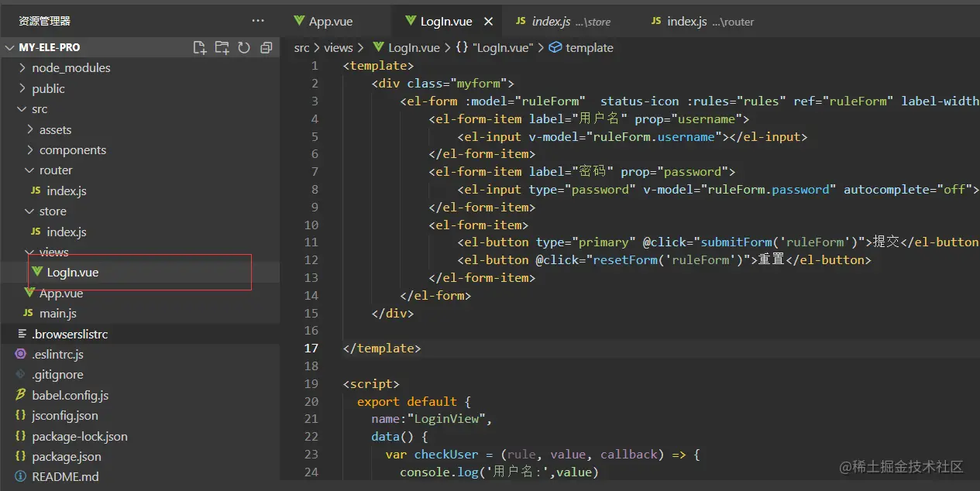Click line number 17 in gutter
Screen dimensions: 980x491
[311, 349]
